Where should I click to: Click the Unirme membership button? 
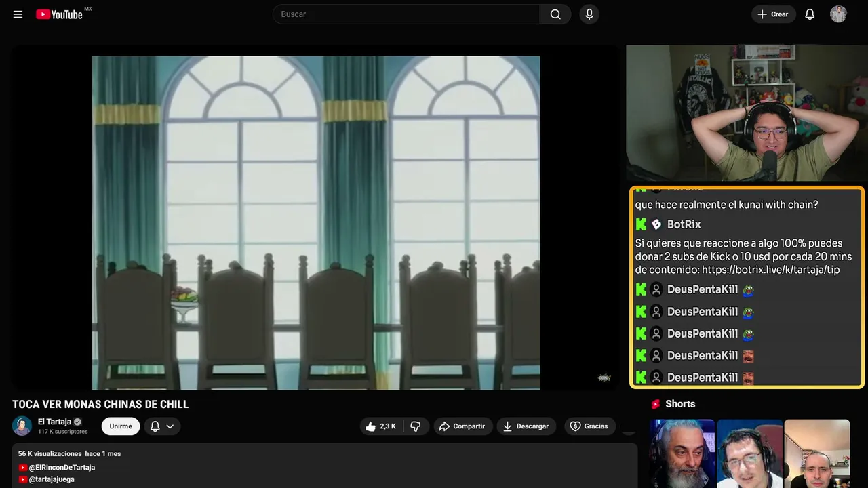(121, 426)
